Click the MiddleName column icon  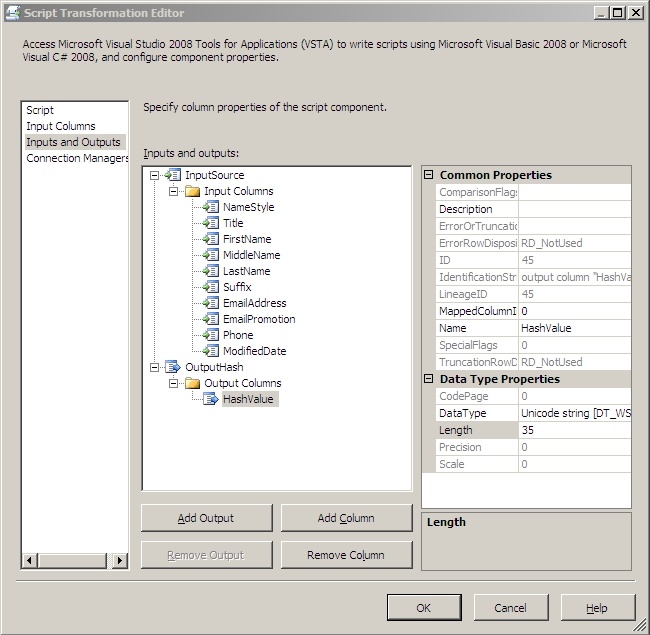coord(211,255)
